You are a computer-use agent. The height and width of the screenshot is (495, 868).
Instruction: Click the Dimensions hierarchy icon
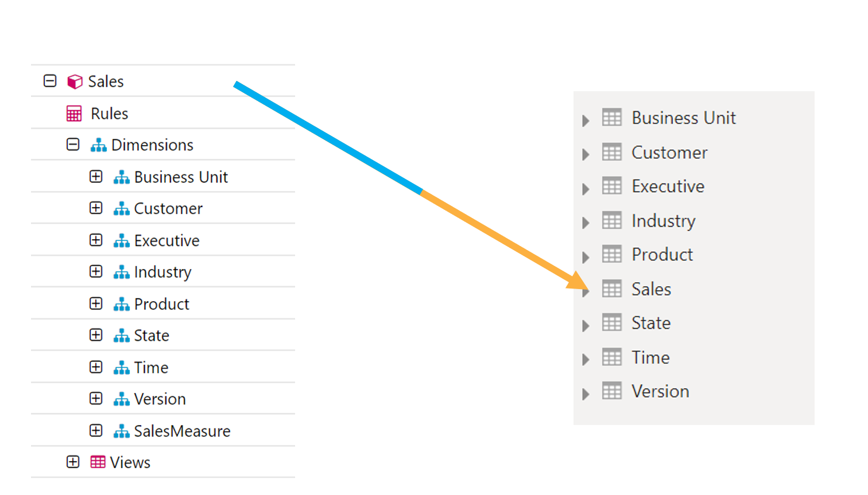pyautogui.click(x=98, y=145)
